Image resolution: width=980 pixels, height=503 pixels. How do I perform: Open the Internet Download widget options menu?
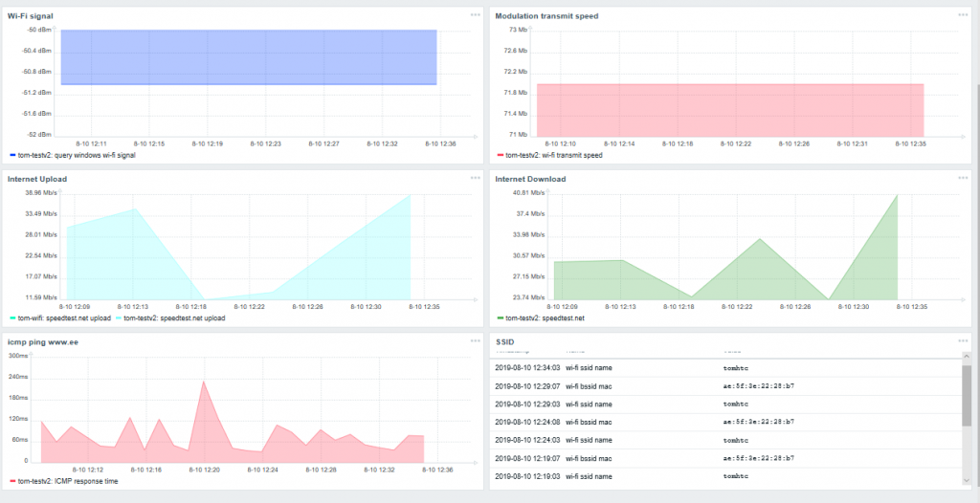pyautogui.click(x=963, y=178)
